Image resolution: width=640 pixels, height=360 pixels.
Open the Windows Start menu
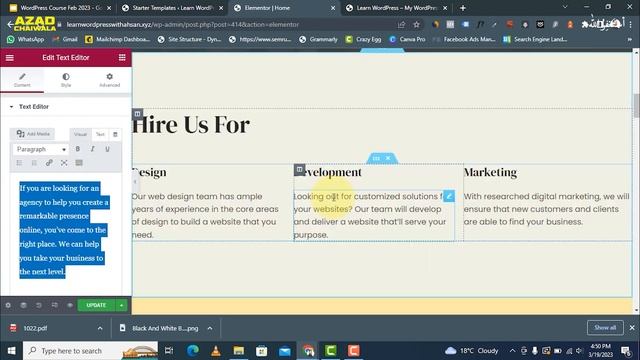point(11,351)
